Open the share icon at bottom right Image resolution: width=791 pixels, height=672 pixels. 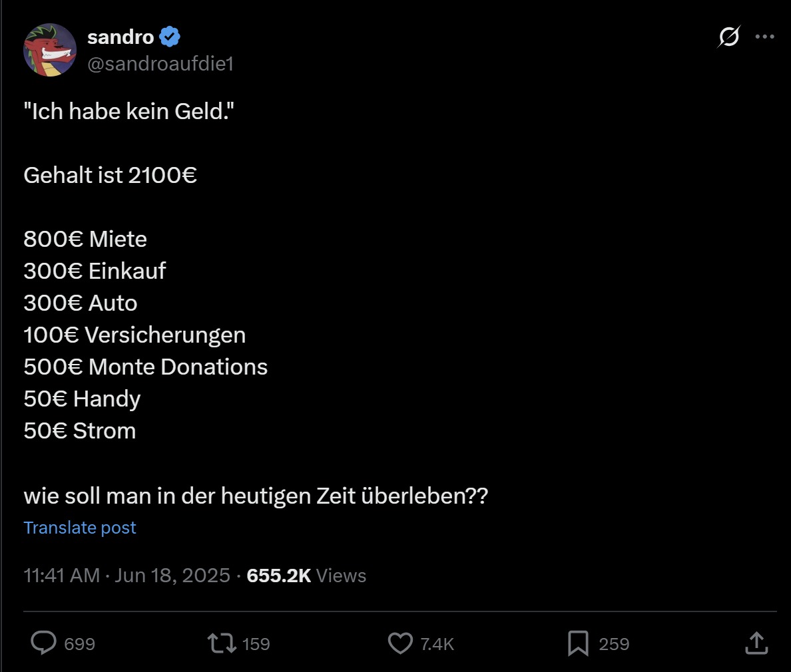[x=756, y=643]
